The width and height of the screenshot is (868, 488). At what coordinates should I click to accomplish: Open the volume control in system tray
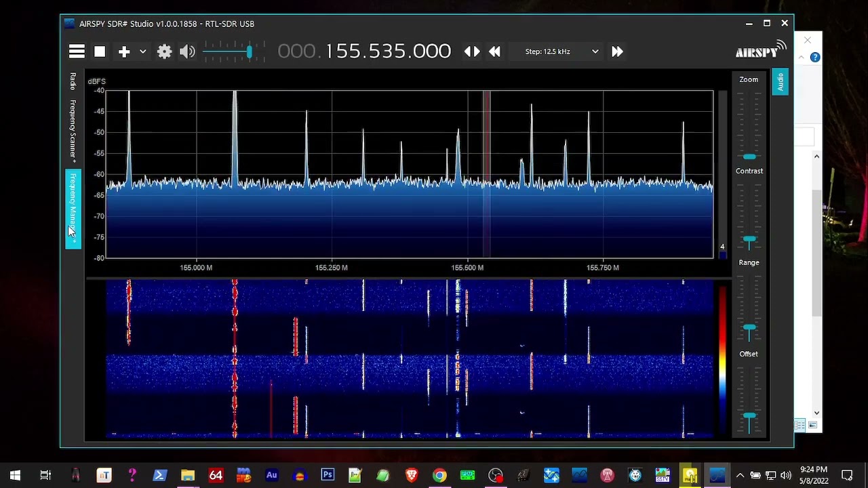(x=786, y=475)
